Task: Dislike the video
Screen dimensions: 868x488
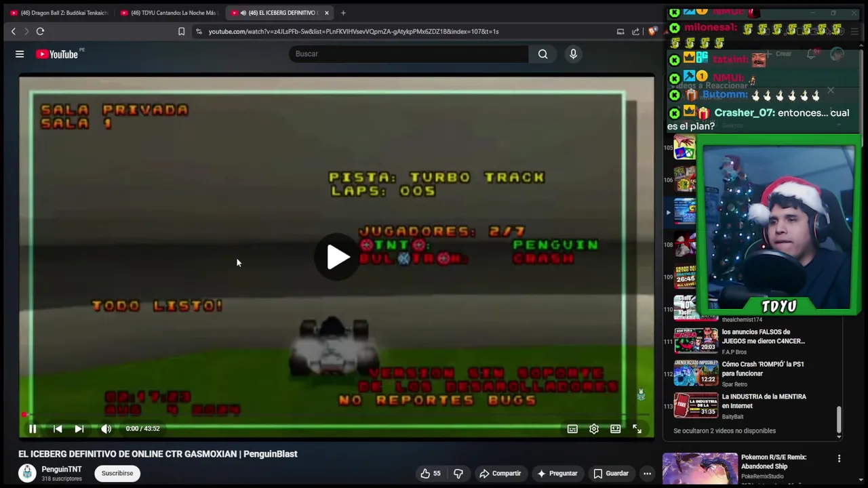Action: (458, 473)
